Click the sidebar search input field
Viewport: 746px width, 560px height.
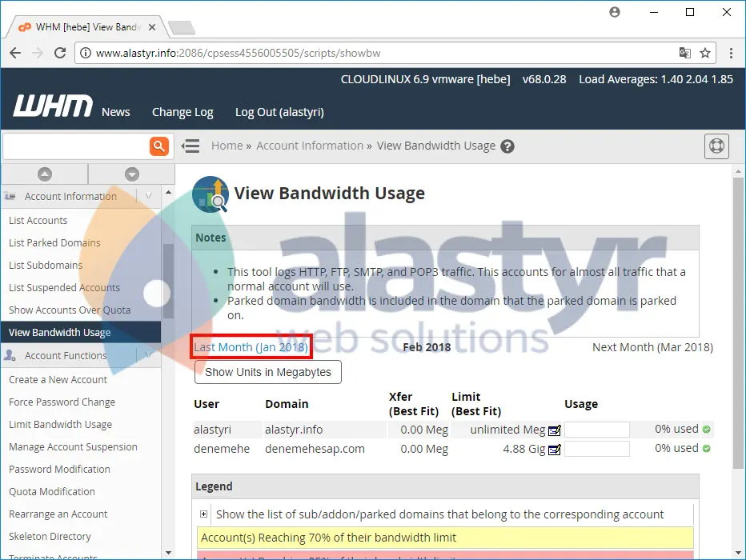tap(76, 146)
